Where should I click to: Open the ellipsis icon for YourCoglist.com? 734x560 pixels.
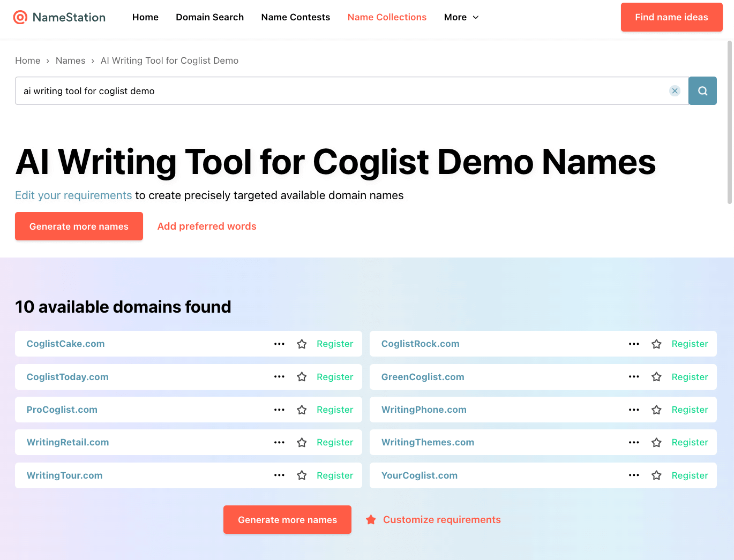pyautogui.click(x=634, y=475)
